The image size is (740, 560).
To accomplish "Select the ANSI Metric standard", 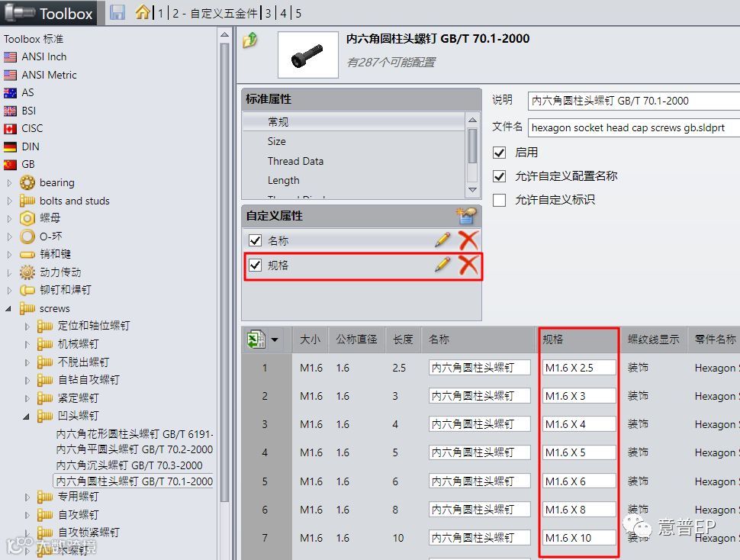I will click(x=49, y=75).
